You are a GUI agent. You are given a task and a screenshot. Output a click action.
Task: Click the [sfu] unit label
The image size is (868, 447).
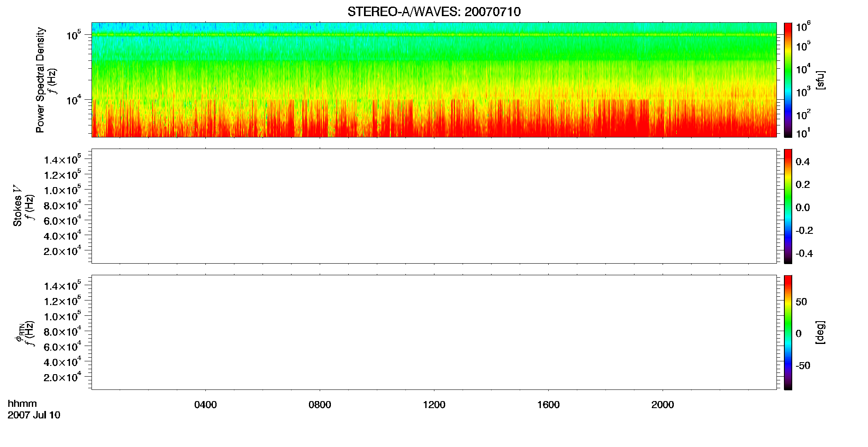[x=820, y=80]
